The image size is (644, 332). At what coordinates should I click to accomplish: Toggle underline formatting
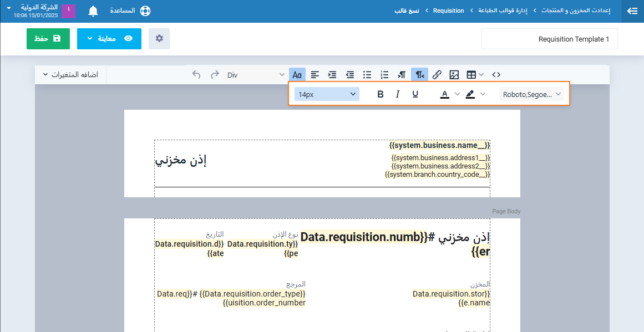(x=415, y=94)
